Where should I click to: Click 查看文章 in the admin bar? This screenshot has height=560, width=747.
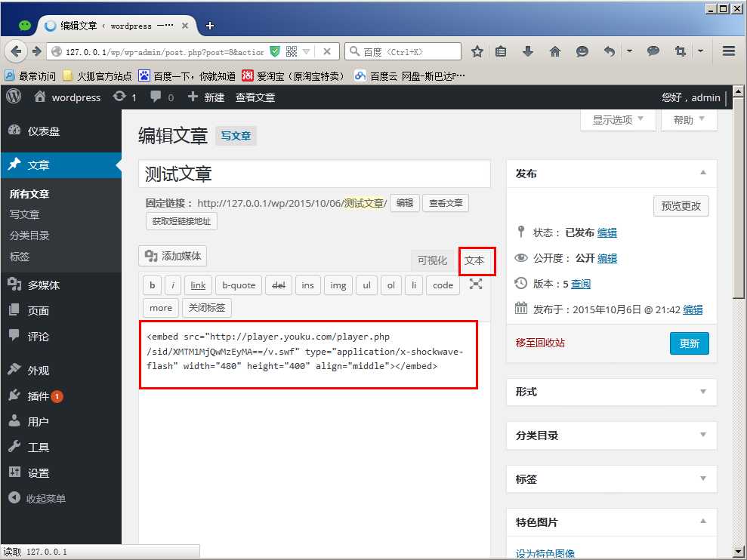pyautogui.click(x=255, y=97)
